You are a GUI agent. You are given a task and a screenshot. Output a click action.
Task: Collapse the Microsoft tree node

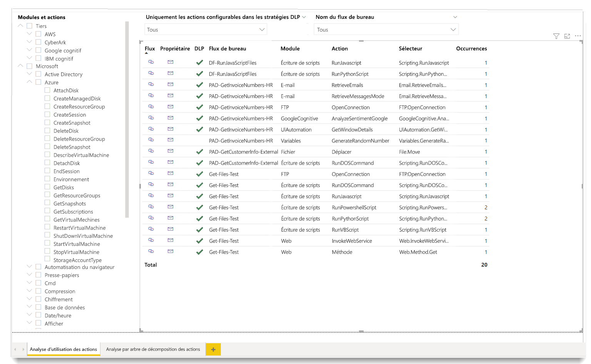[x=20, y=66]
